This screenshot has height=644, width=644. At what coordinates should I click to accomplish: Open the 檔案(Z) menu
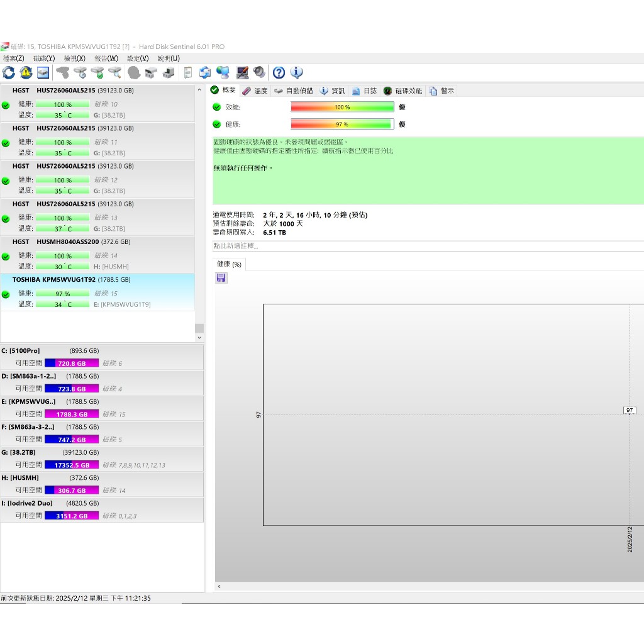point(13,58)
